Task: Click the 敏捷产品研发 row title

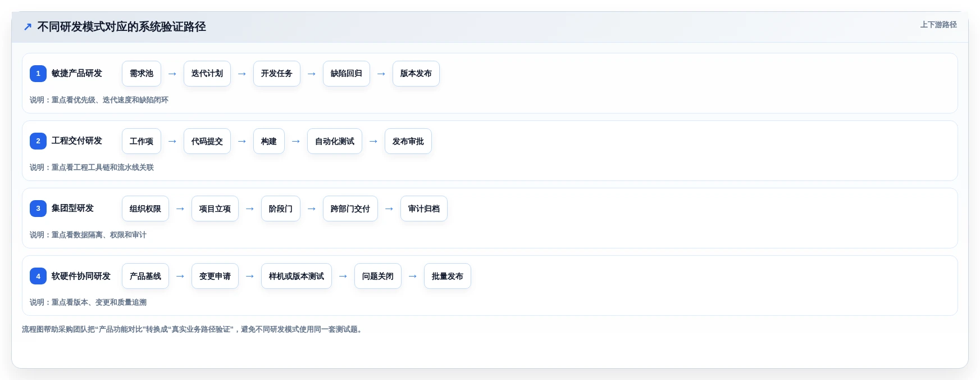Action: click(x=77, y=74)
